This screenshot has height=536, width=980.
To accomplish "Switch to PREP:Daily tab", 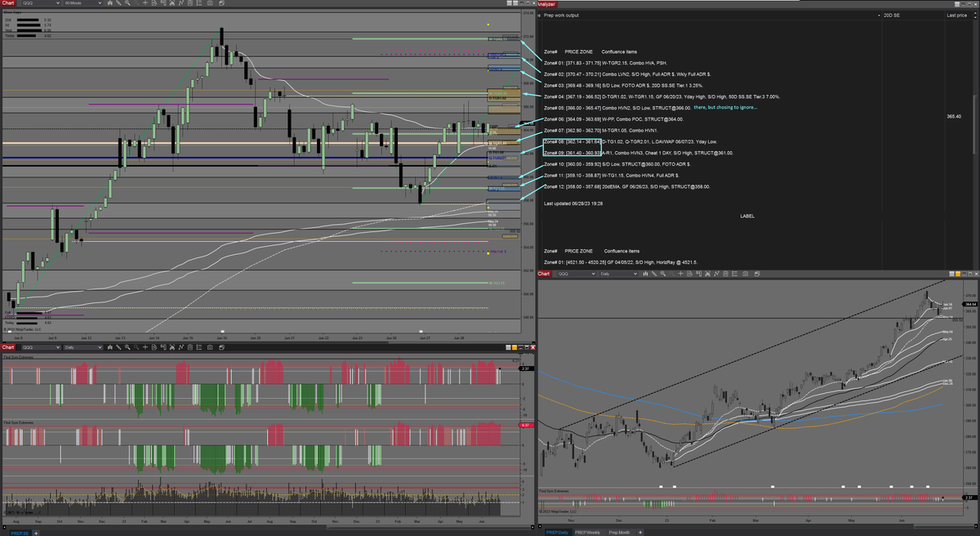I will coord(557,532).
